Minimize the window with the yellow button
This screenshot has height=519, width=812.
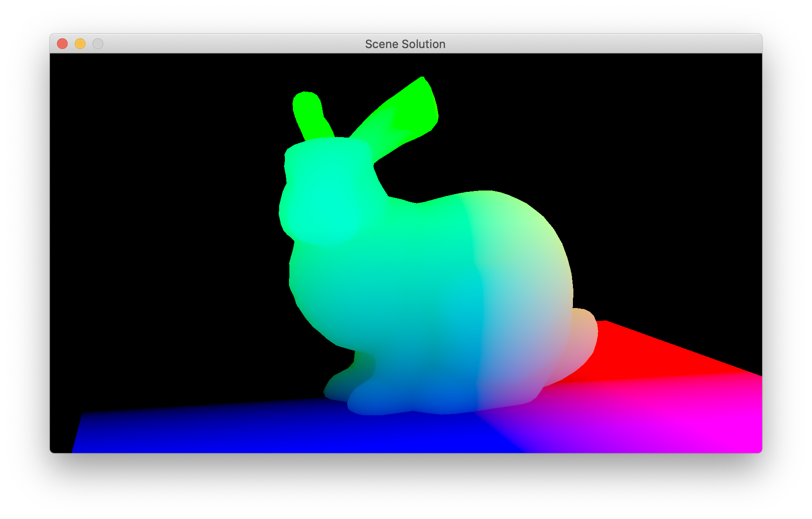point(80,44)
